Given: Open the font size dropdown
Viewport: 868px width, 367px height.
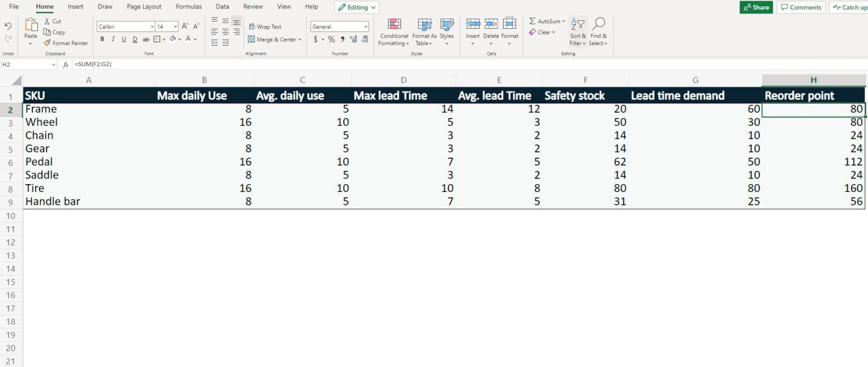Looking at the screenshot, I should pos(174,26).
